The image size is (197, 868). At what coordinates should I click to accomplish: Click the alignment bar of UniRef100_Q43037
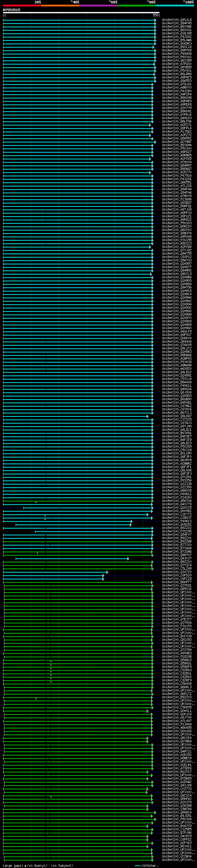pos(72,559)
